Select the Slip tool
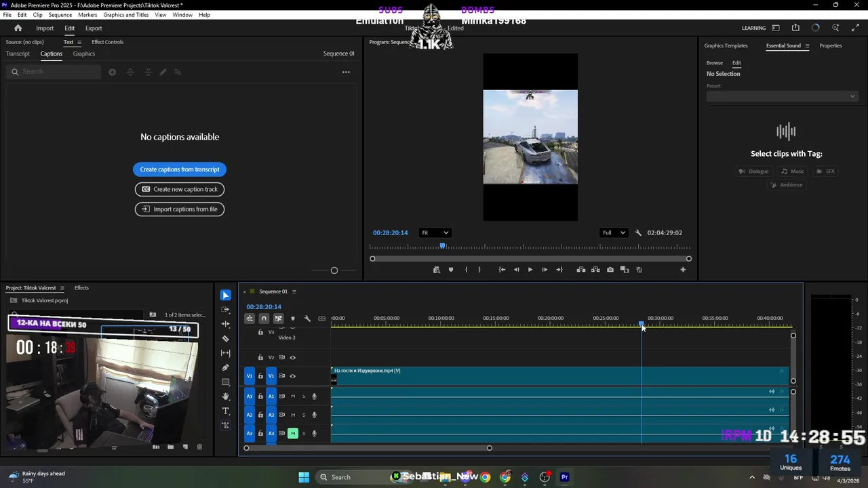 coord(226,353)
